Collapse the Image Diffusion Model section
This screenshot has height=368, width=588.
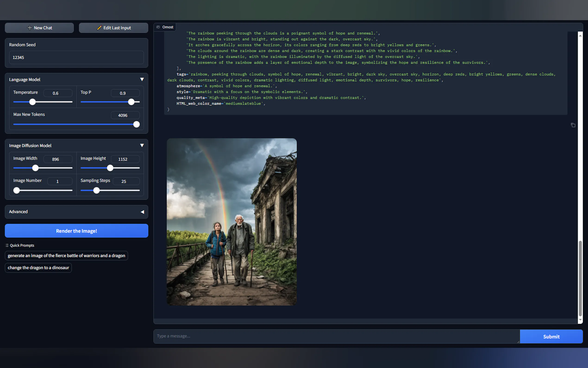[x=142, y=145]
